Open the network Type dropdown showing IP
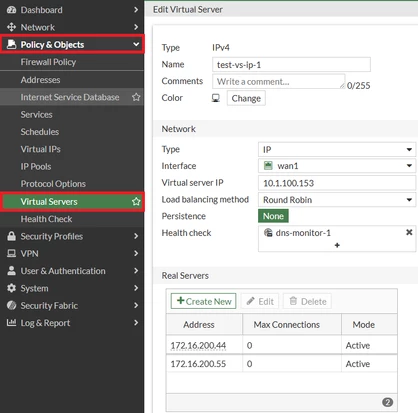The image size is (418, 413). point(337,149)
